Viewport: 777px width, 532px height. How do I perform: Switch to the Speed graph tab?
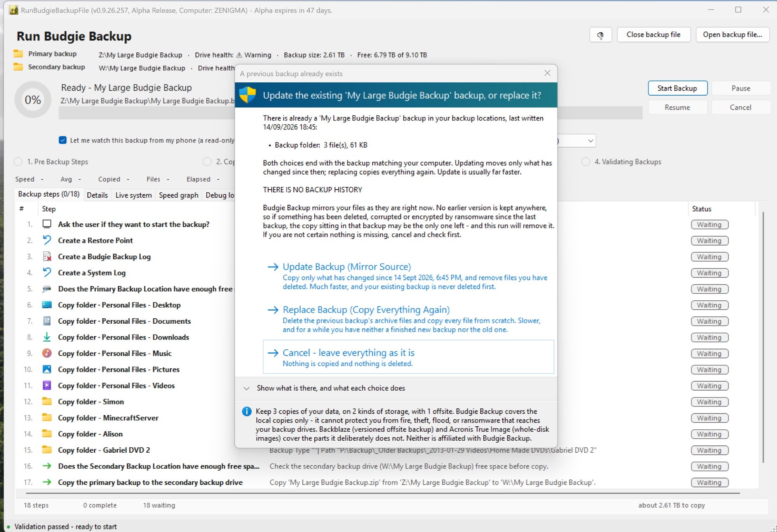click(179, 195)
